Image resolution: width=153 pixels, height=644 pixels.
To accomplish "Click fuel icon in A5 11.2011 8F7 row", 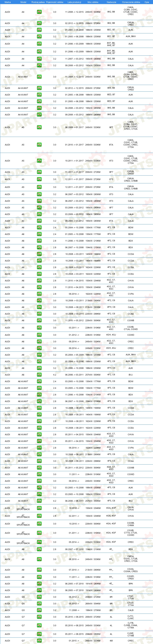I will (39, 172).
